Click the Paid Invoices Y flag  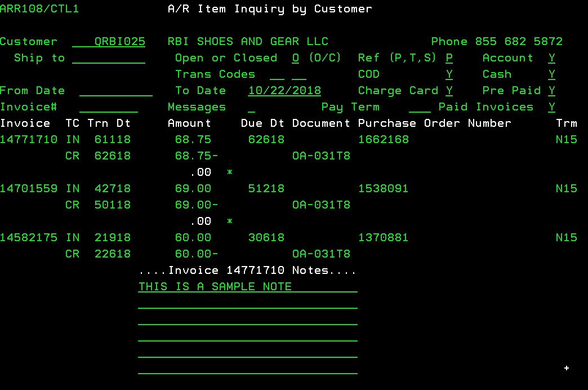(x=551, y=107)
